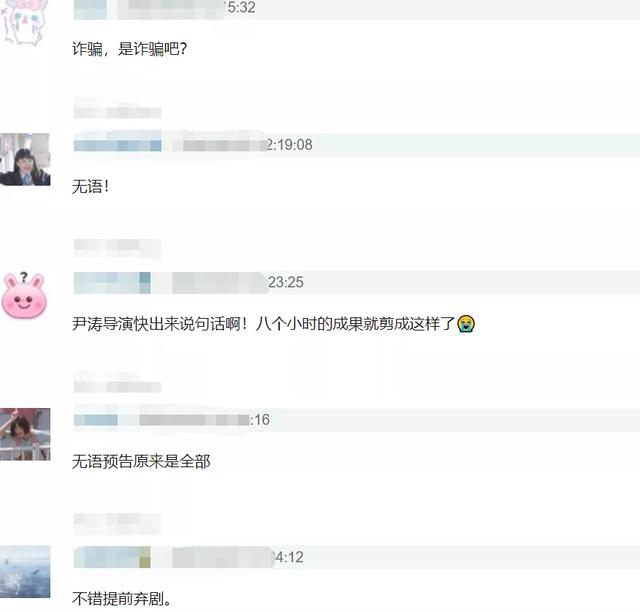Viewport: 640px width, 612px height.
Task: Open blurred username of pink bunny commenter
Action: pos(112,283)
